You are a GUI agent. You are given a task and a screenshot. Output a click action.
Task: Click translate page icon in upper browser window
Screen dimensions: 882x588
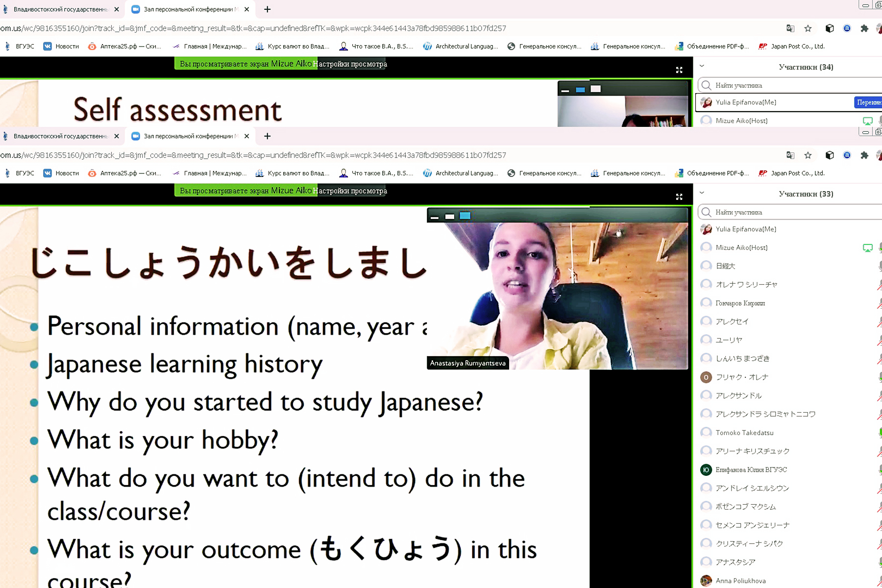(x=790, y=28)
